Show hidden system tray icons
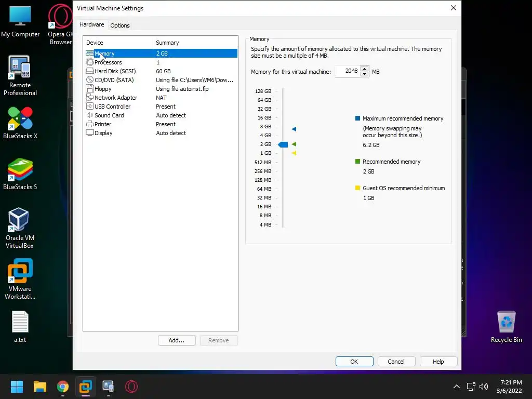Viewport: 532px width, 399px height. click(x=457, y=387)
